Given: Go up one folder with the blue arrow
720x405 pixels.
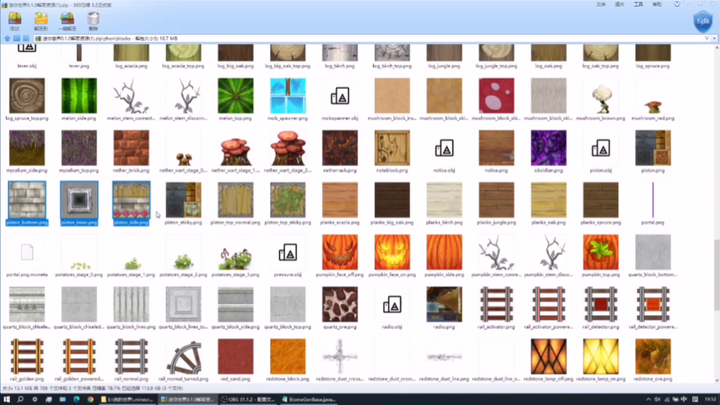Looking at the screenshot, I should point(7,39).
